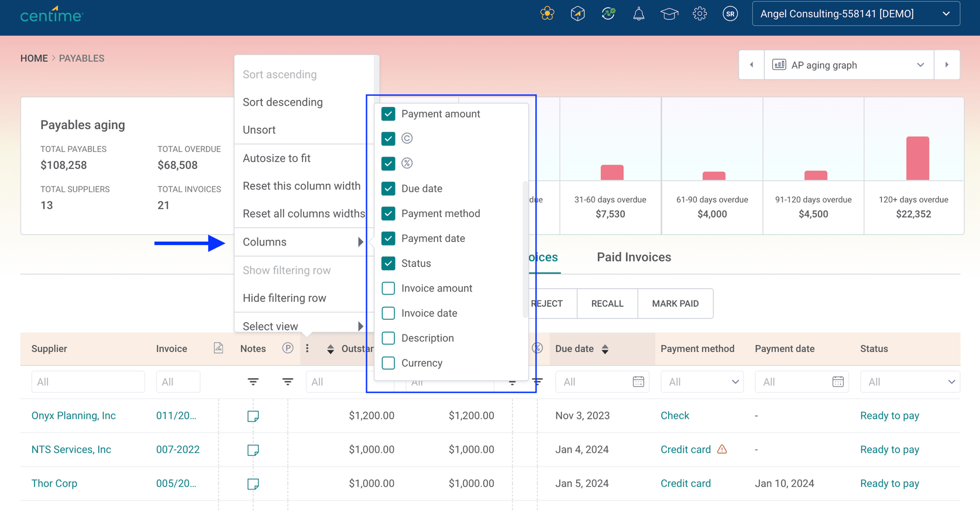Enable the Currency column checkbox
The height and width of the screenshot is (511, 980).
[388, 363]
